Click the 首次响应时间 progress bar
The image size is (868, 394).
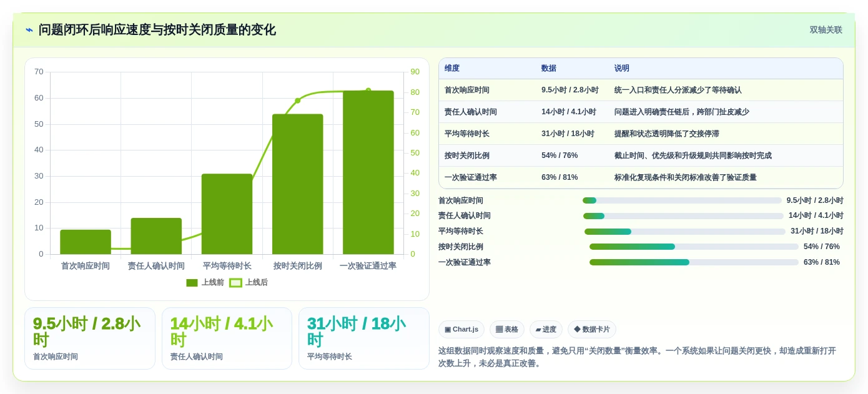coord(682,200)
